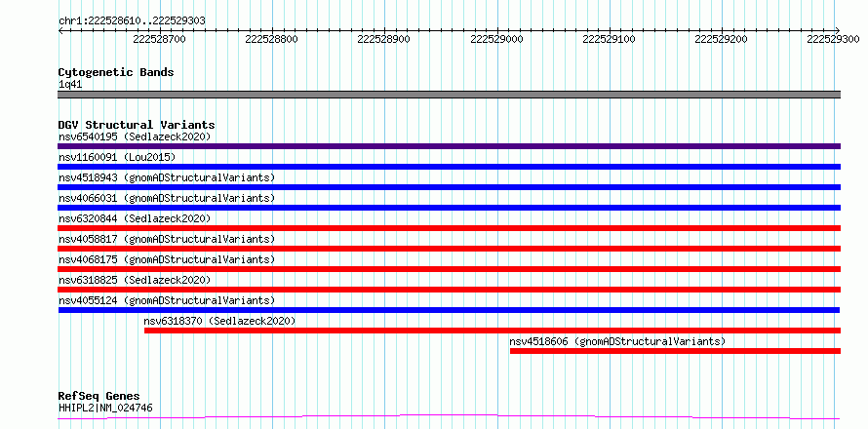The width and height of the screenshot is (868, 429).
Task: Select the red nsv4068175 variant bar
Action: click(450, 269)
